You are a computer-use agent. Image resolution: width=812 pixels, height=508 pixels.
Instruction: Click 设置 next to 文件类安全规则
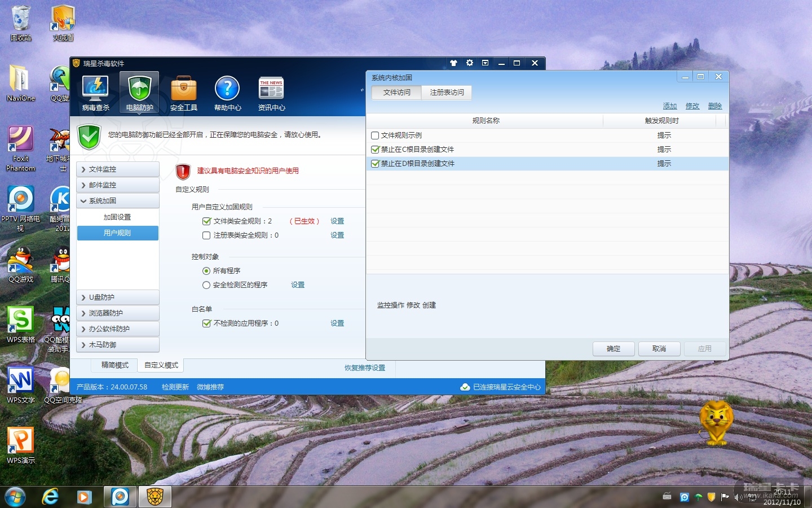click(x=337, y=221)
